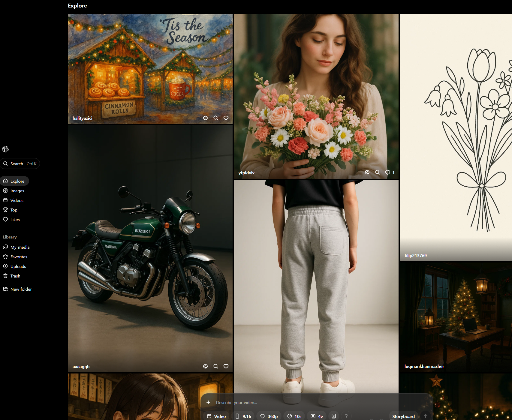
Task: Click the up-arrow submit button
Action: 426,416
